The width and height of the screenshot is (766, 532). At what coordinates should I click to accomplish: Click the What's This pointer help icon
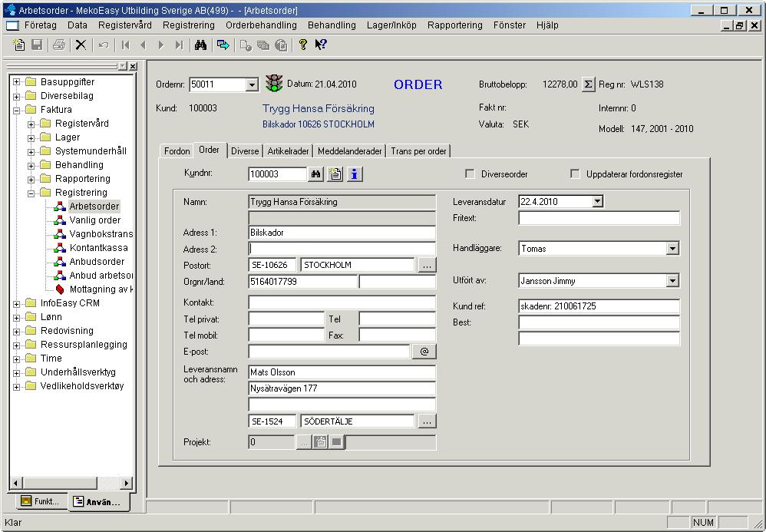321,45
